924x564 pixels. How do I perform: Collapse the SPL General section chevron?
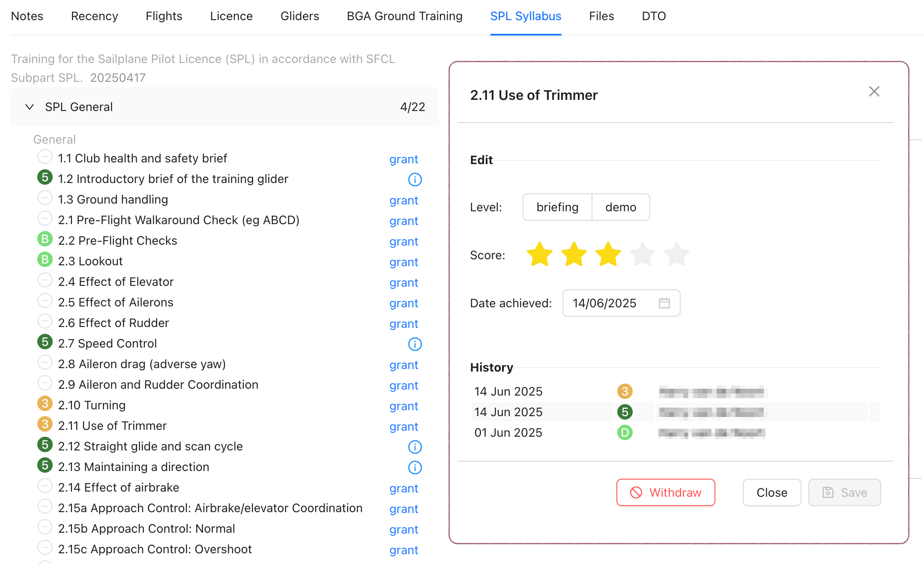(x=30, y=107)
